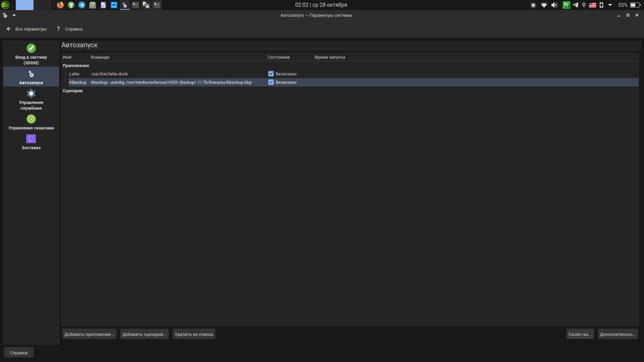The image size is (644, 362).
Task: Sort by the Состояние column header
Action: (x=290, y=57)
